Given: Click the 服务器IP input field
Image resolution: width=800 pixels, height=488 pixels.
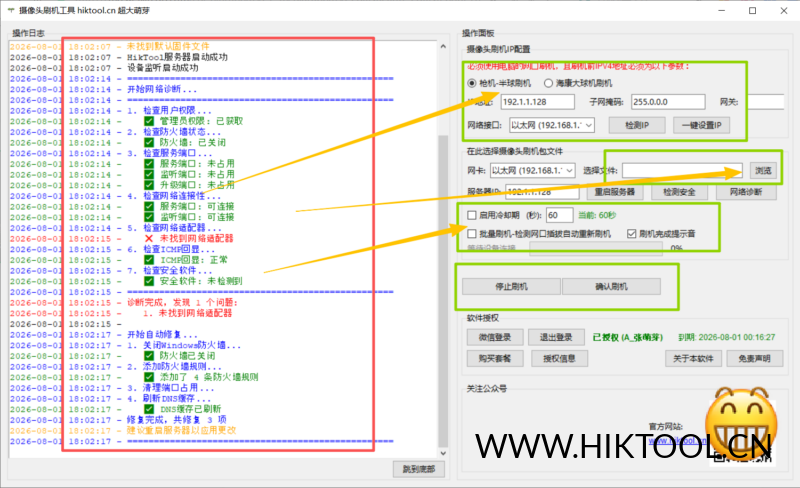Looking at the screenshot, I should click(542, 192).
